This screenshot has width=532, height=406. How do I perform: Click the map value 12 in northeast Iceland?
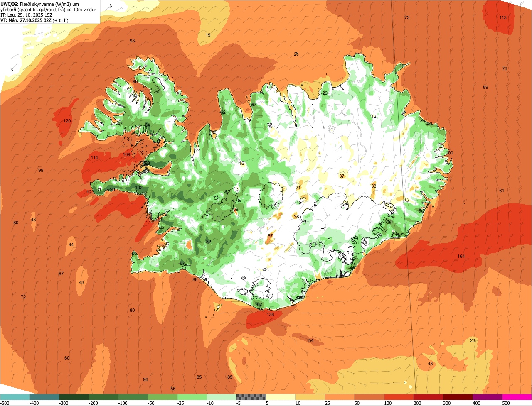[374, 117]
